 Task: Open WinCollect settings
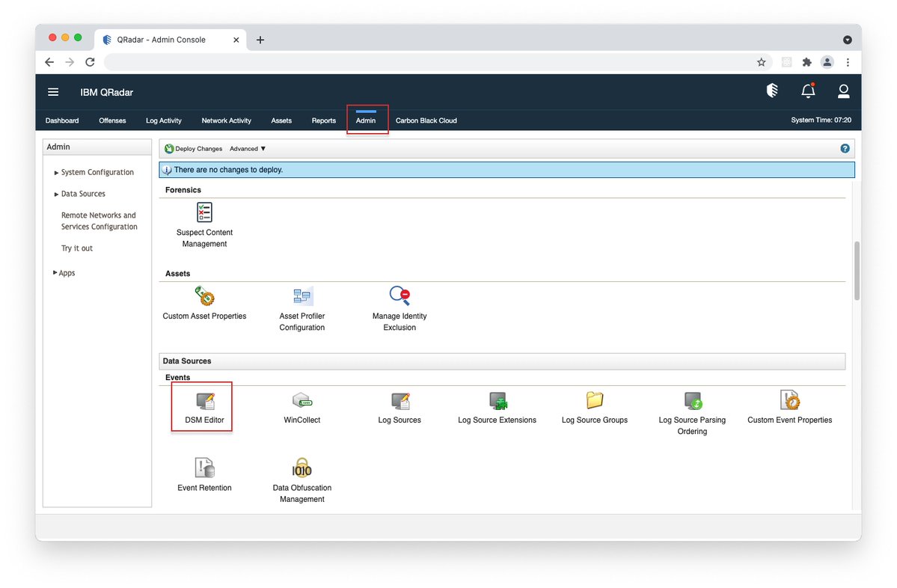(301, 407)
